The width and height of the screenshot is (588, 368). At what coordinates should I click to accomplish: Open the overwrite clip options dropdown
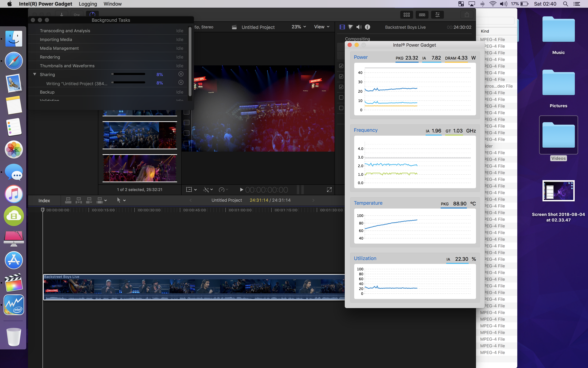tap(101, 200)
